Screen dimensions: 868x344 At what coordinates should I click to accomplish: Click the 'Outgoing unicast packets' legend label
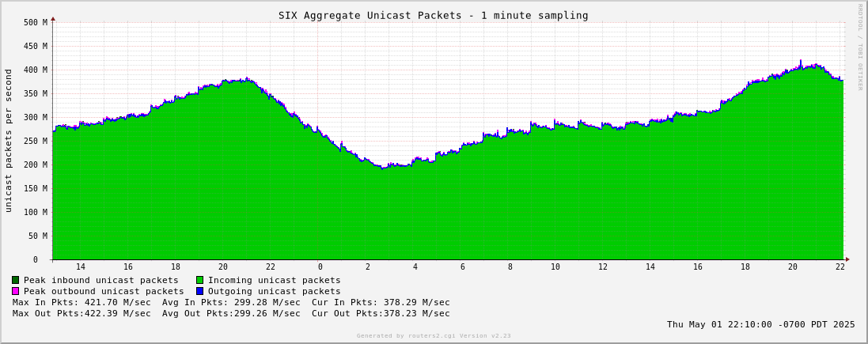coord(274,291)
